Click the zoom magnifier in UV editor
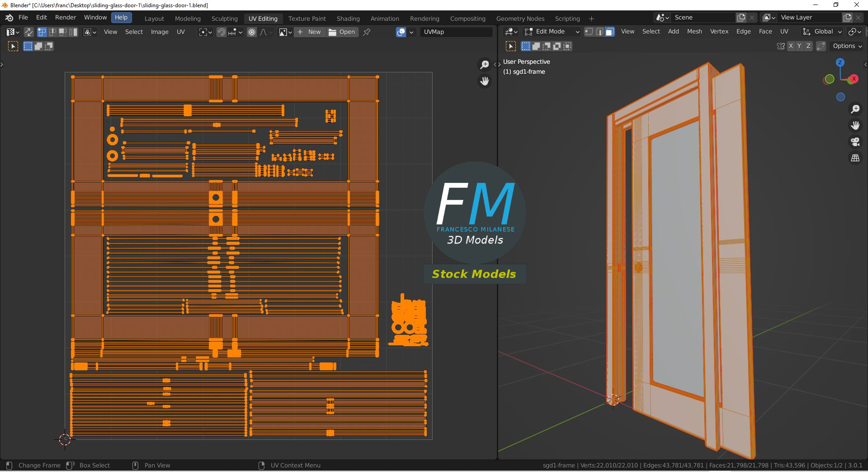This screenshot has width=868, height=472. 484,65
